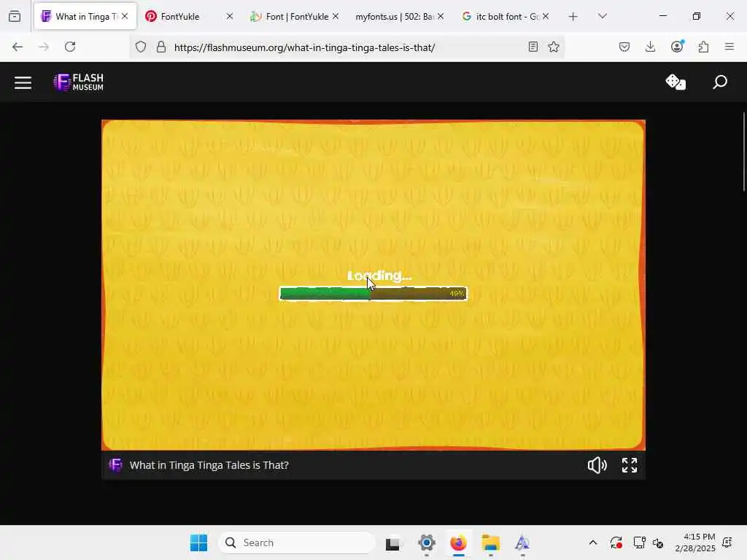Click the Loading... text in the game
Image resolution: width=747 pixels, height=560 pixels.
tap(379, 276)
